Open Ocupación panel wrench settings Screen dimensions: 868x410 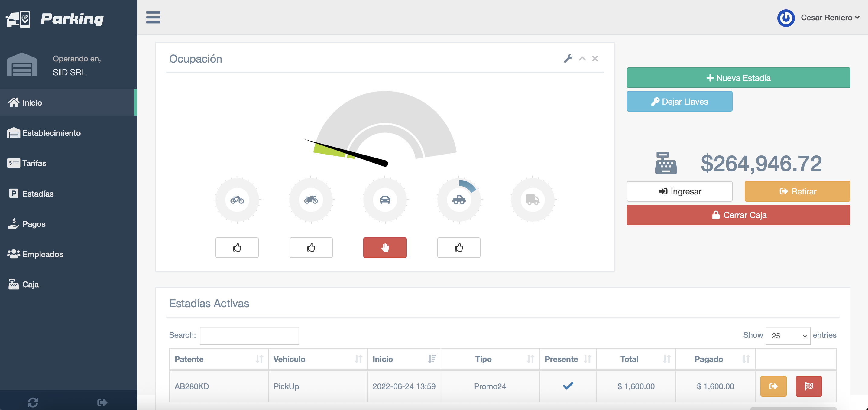(x=568, y=59)
